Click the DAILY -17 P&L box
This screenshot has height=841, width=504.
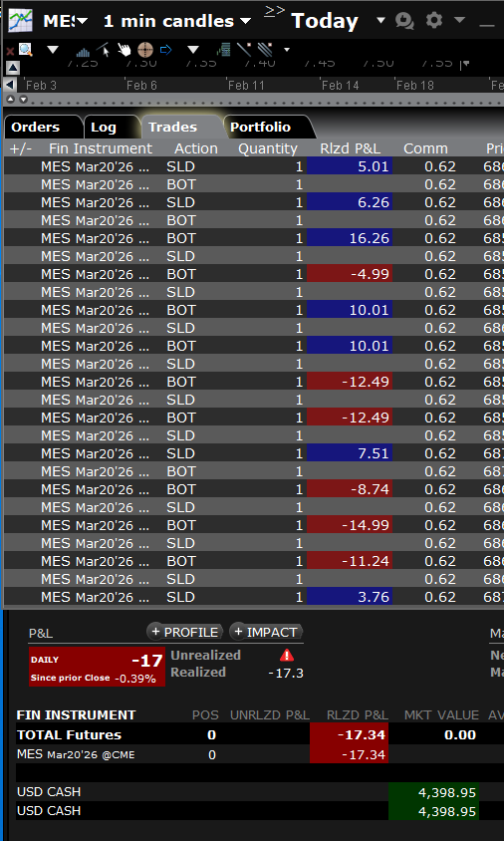click(97, 667)
